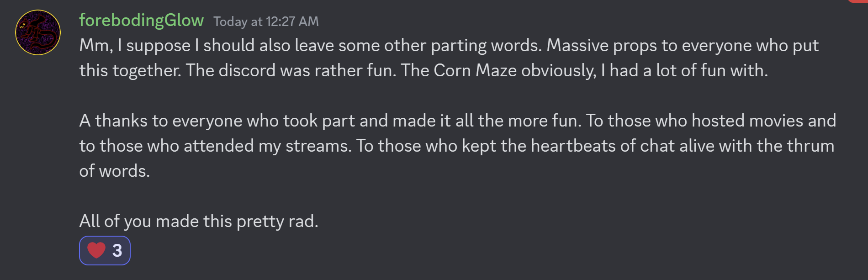
Task: Click forebodingGlow's profile avatar
Action: pos(38,32)
